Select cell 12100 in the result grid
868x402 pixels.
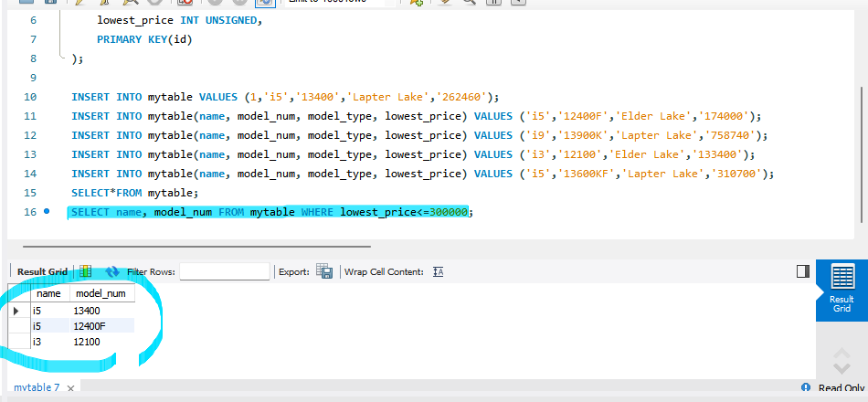tap(101, 342)
